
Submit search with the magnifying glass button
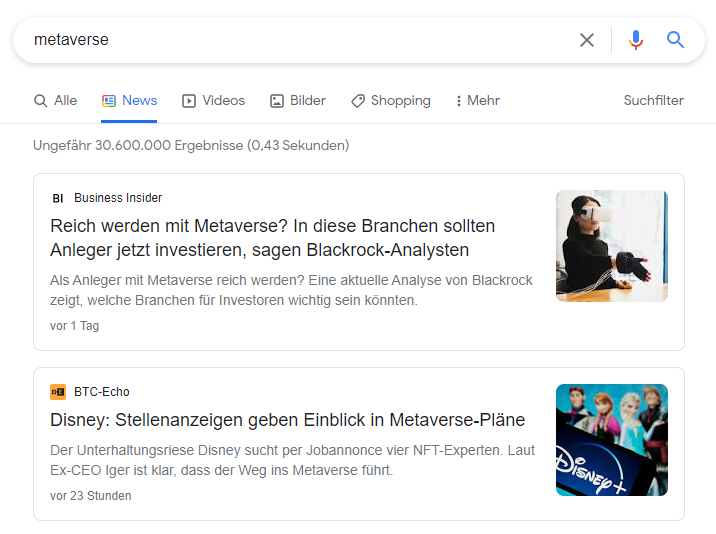tap(675, 40)
